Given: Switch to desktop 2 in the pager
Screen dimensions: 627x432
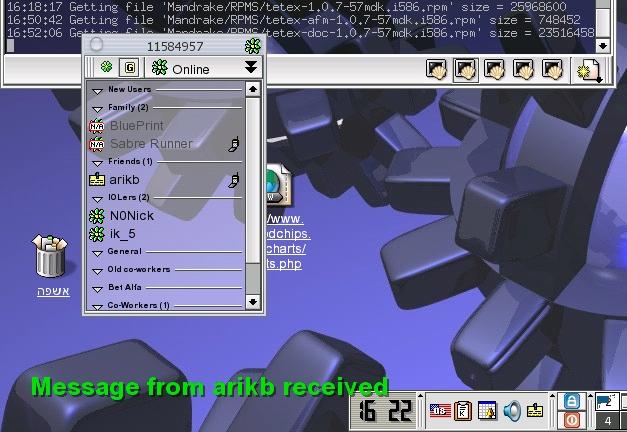Looking at the screenshot, I should (x=607, y=402).
